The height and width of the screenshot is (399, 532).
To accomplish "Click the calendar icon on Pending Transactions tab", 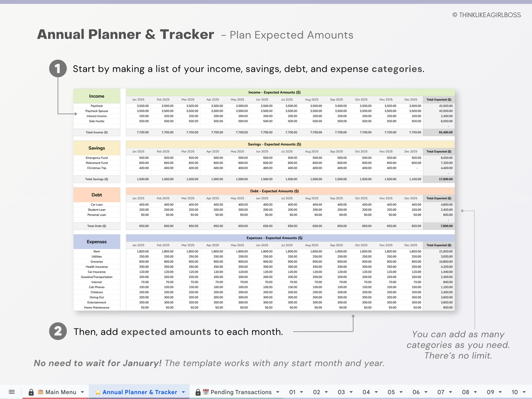I will tap(205, 392).
